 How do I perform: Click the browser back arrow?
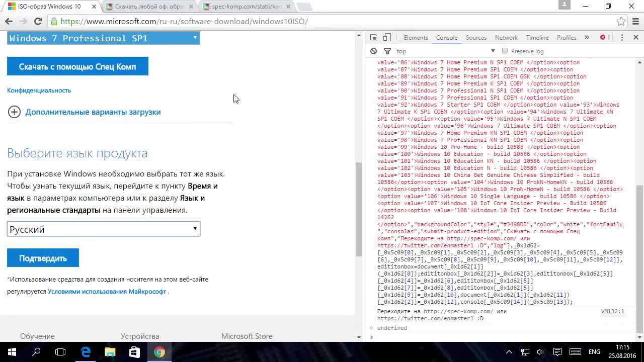pos(9,21)
